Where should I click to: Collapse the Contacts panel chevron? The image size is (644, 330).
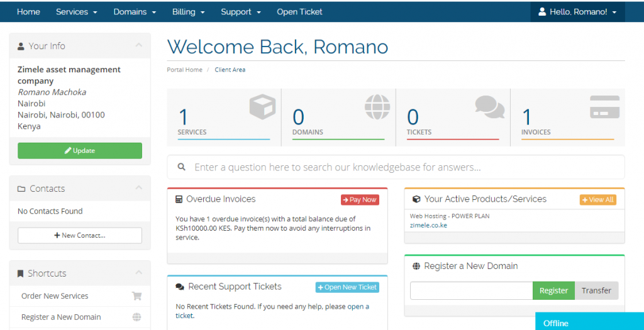pyautogui.click(x=138, y=189)
